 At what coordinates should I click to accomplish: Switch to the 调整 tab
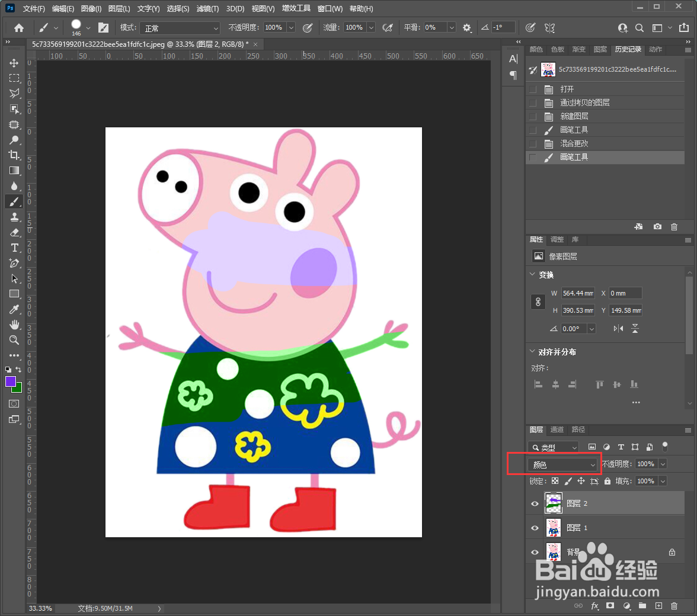(x=557, y=239)
